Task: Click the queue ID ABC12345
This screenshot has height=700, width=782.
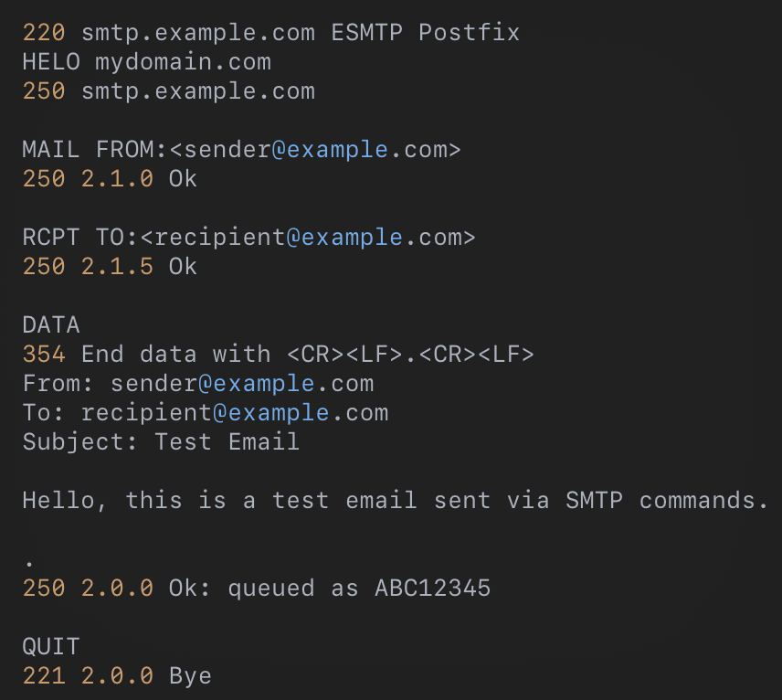Action: pos(432,589)
